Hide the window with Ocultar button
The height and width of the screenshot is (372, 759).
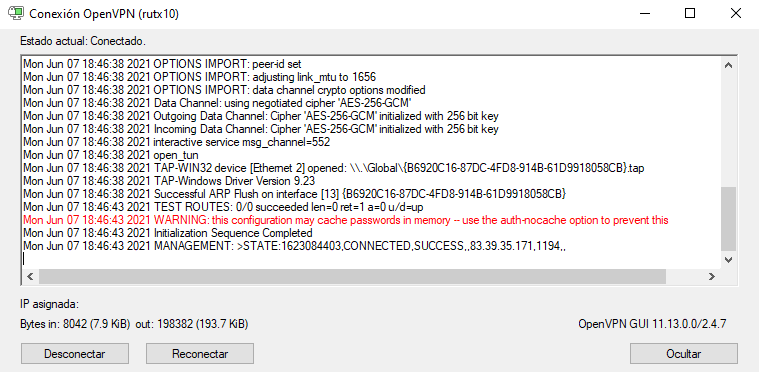683,354
